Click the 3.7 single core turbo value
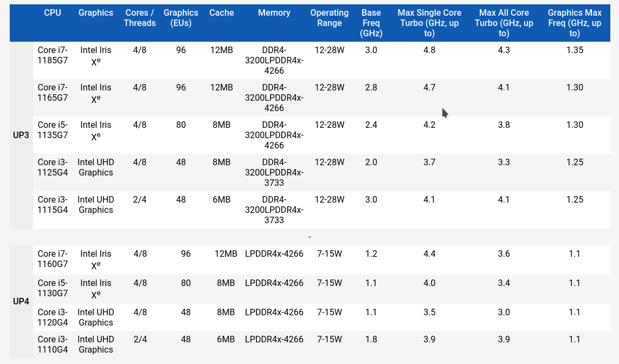 (x=429, y=162)
